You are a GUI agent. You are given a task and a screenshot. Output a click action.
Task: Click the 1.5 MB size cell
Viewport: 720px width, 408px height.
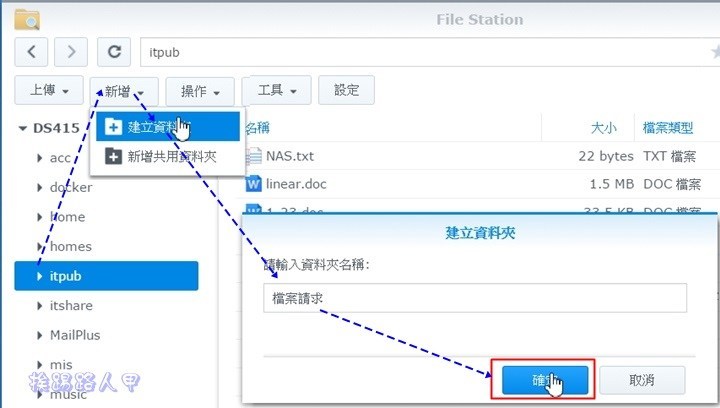point(612,184)
